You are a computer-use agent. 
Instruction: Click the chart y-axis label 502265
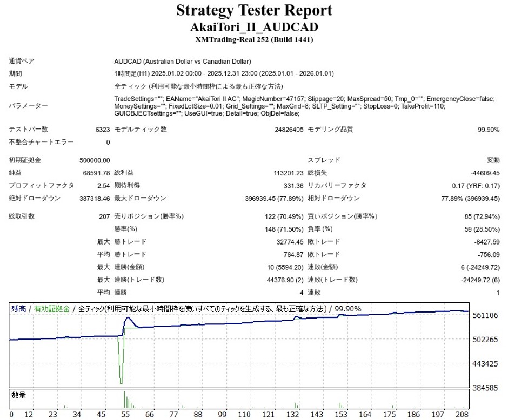(x=485, y=340)
